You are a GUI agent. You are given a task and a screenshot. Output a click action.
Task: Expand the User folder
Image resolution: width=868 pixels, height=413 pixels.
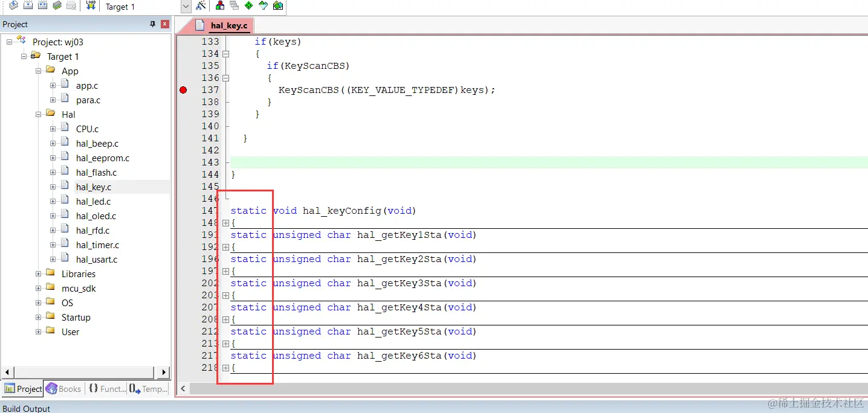(x=38, y=331)
